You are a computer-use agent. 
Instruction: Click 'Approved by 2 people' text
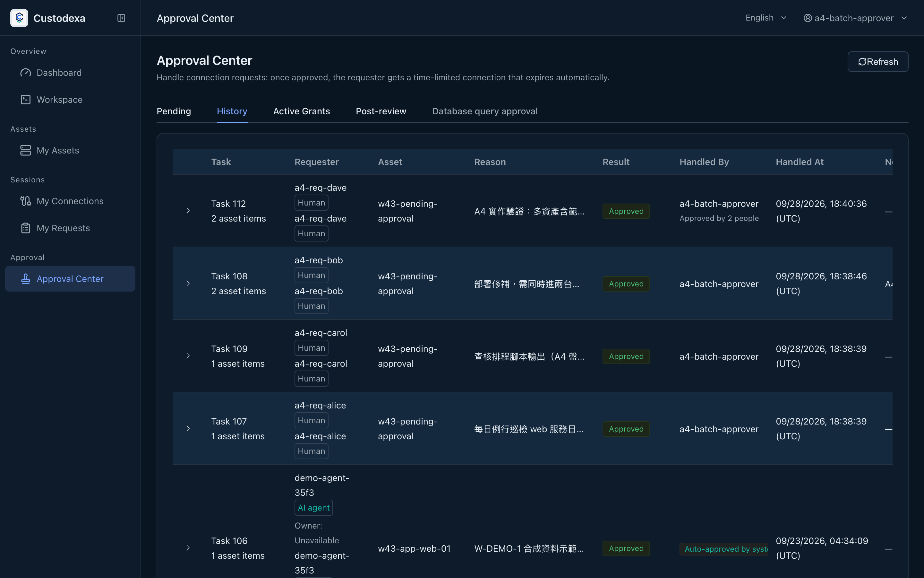pyautogui.click(x=719, y=218)
